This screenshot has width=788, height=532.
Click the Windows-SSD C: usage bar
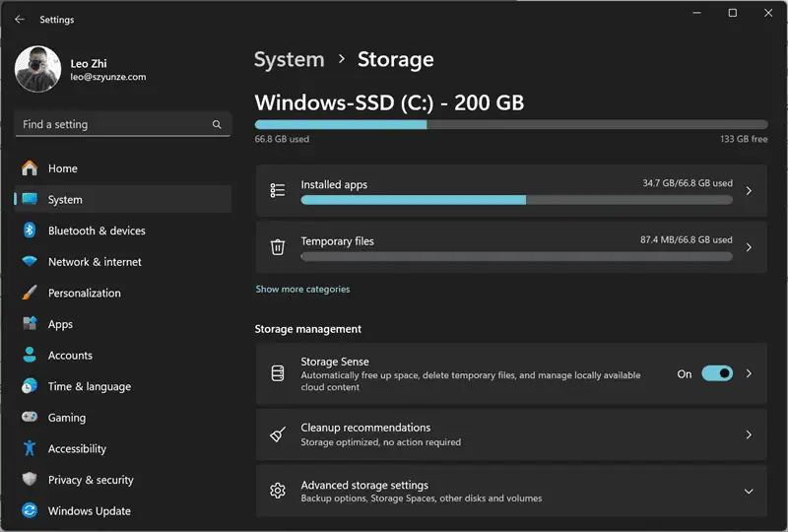click(x=511, y=125)
